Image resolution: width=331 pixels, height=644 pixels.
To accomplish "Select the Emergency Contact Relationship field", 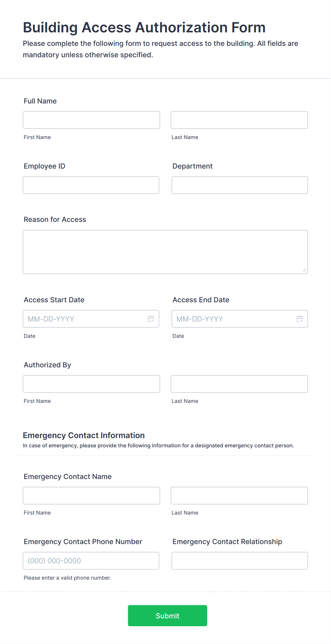I will coord(239,560).
